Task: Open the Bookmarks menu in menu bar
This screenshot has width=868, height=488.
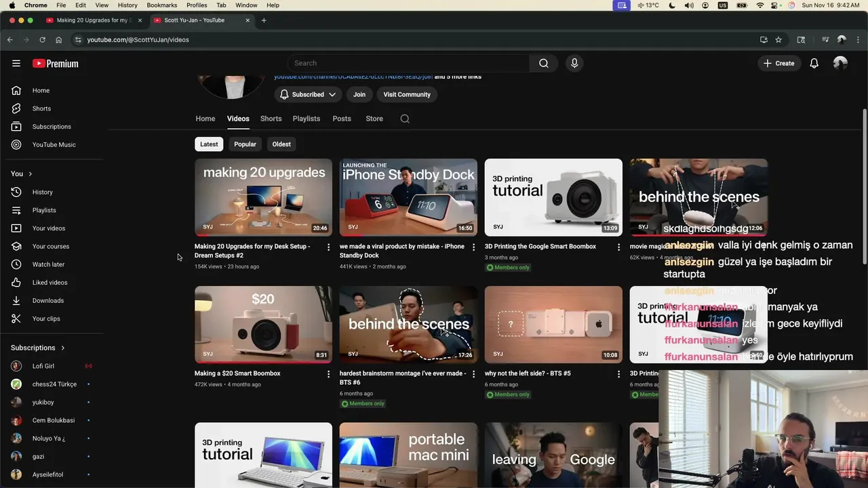Action: pos(162,5)
